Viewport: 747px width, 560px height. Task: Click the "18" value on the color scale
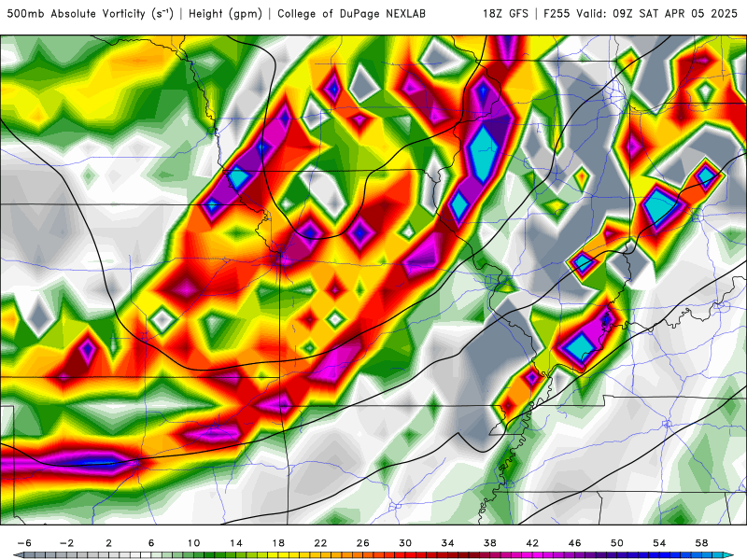click(x=278, y=543)
